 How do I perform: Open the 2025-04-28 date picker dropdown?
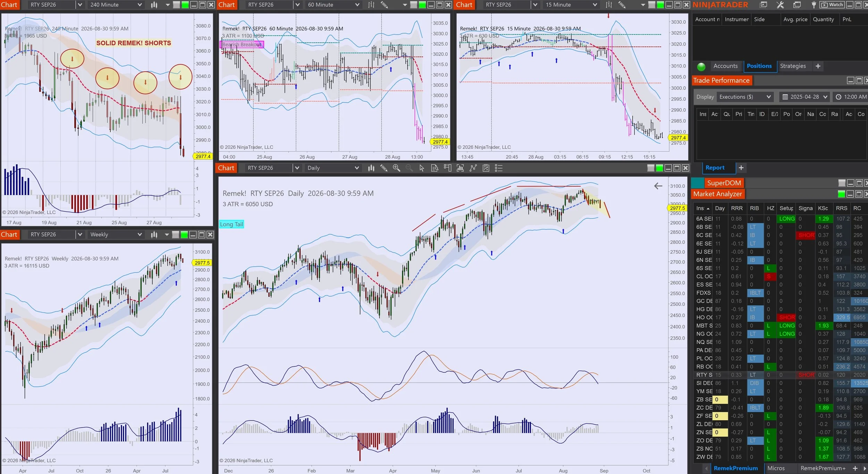point(804,97)
